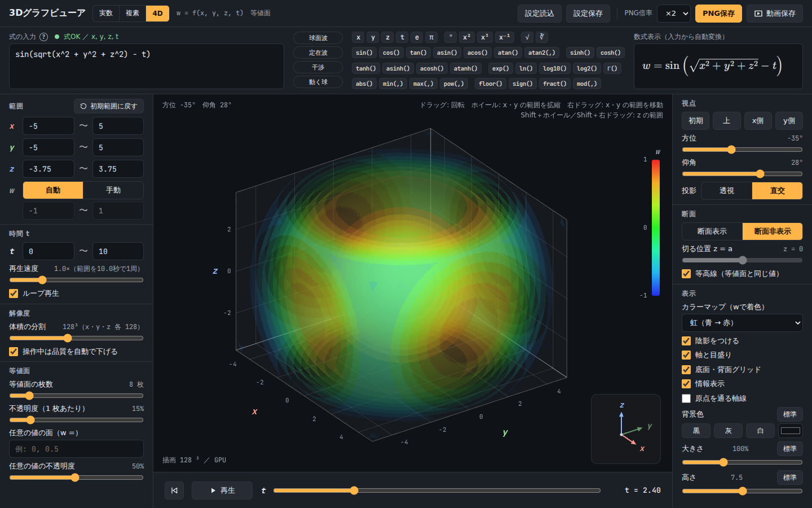Screen dimensions: 812x508
Task: Insert the e constant key
Action: tap(417, 37)
